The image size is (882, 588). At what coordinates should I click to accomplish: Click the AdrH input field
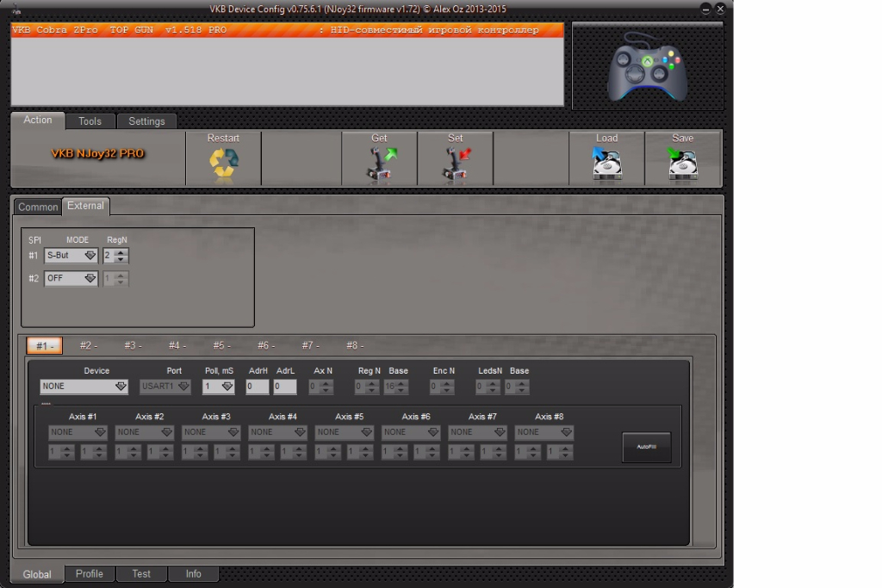(257, 387)
